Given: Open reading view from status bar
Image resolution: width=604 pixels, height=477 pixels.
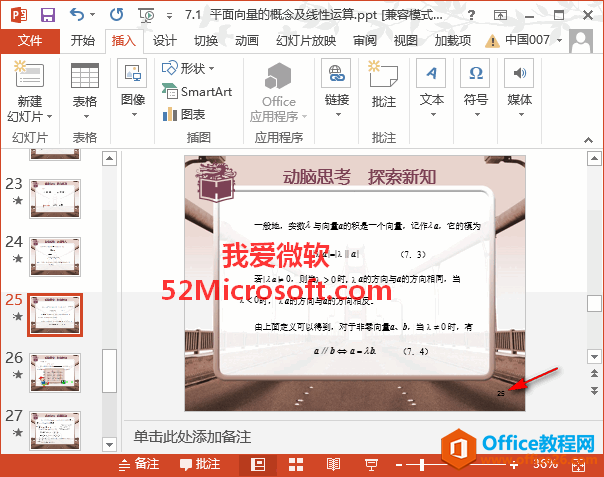Looking at the screenshot, I should tap(333, 464).
